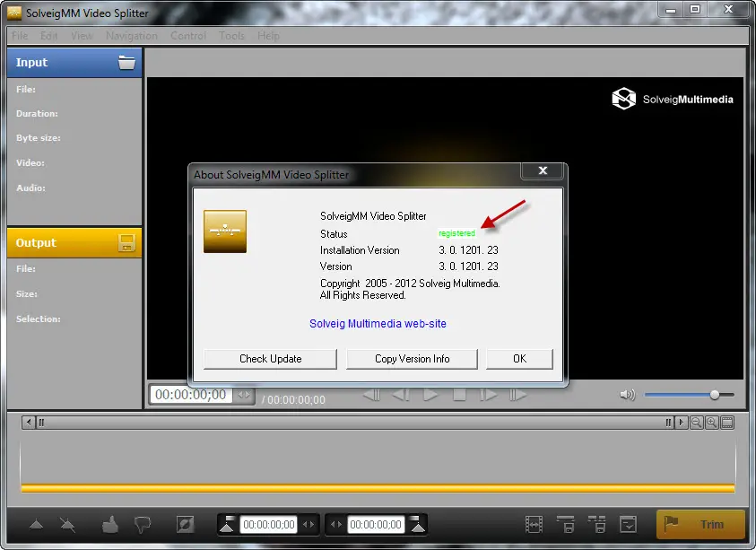Click the stepper arrows beside left marker time
The width and height of the screenshot is (756, 550).
pos(308,525)
